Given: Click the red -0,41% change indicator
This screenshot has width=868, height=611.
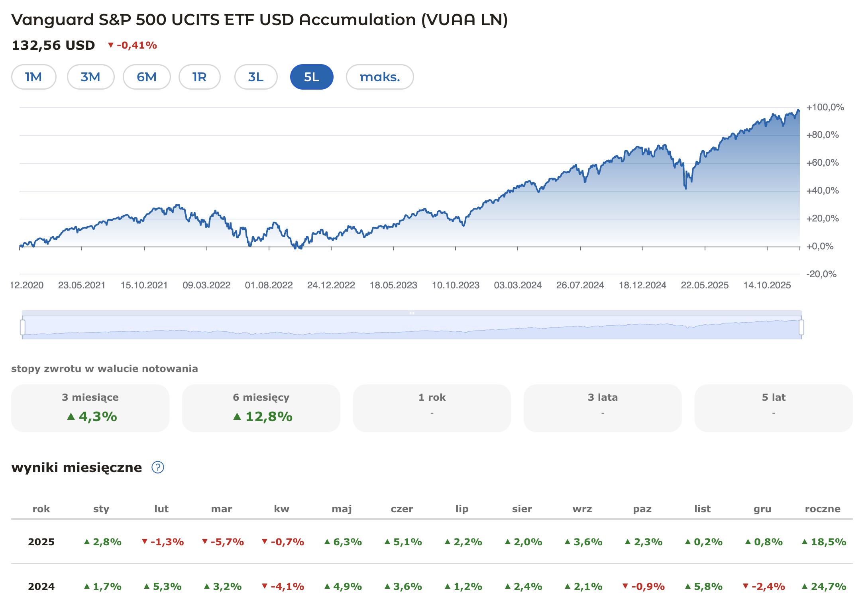Looking at the screenshot, I should (x=133, y=45).
